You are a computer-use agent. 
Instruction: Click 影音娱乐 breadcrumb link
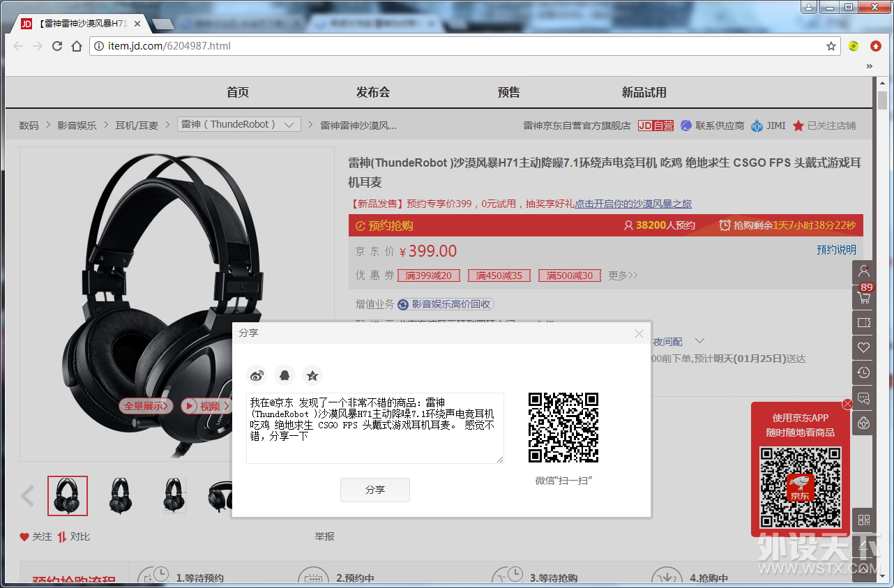point(77,126)
